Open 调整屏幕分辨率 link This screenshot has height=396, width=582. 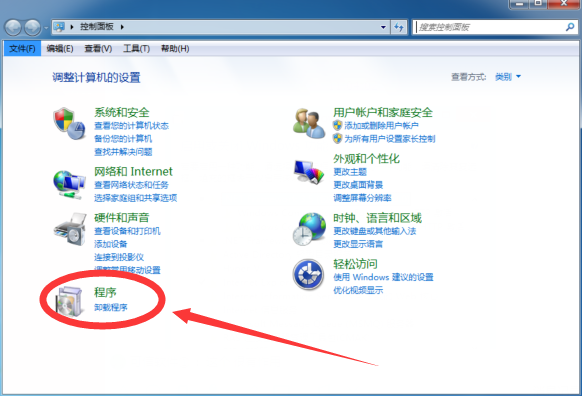pyautogui.click(x=362, y=198)
